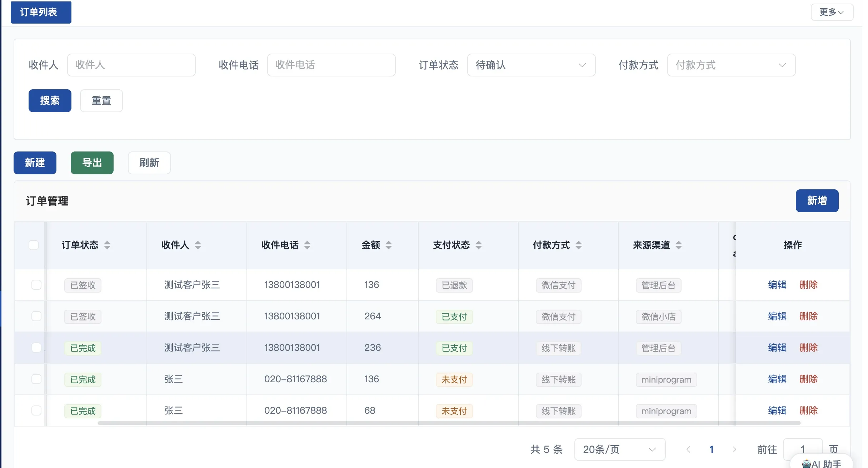Select the 订单列表 tab

[41, 13]
